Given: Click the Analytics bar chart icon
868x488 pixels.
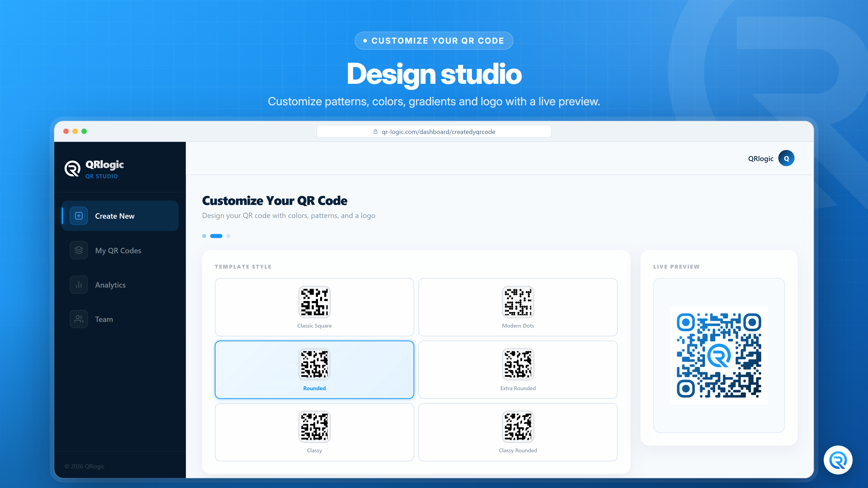Looking at the screenshot, I should (78, 285).
